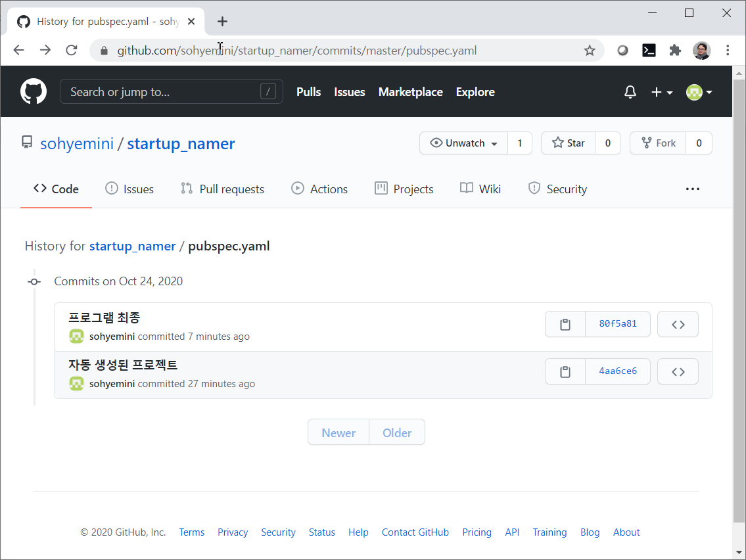This screenshot has width=746, height=560.
Task: Open watchers count 1
Action: pos(519,143)
